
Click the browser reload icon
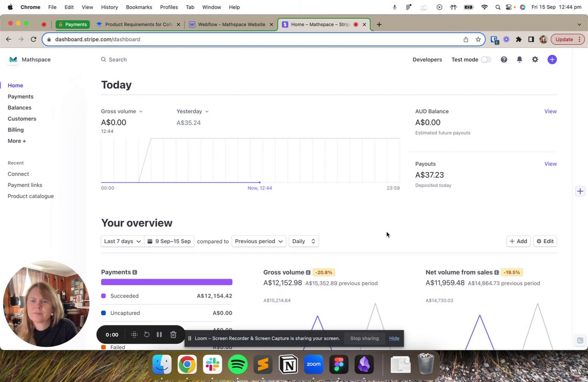point(34,40)
